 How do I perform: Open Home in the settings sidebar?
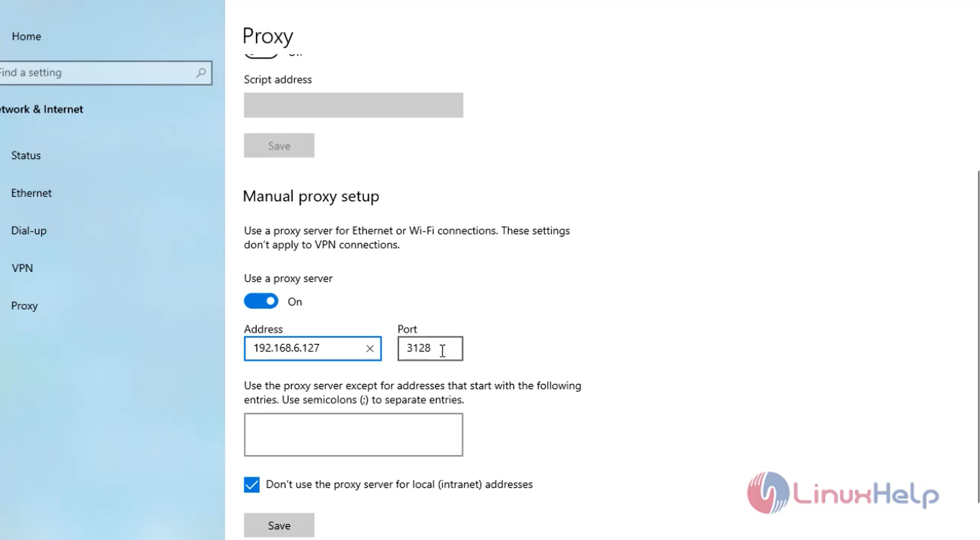click(x=26, y=36)
